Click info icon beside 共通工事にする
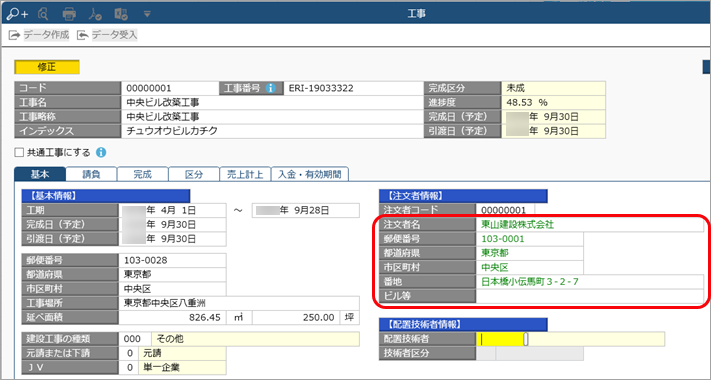Image resolution: width=711 pixels, height=380 pixels. coord(101,152)
